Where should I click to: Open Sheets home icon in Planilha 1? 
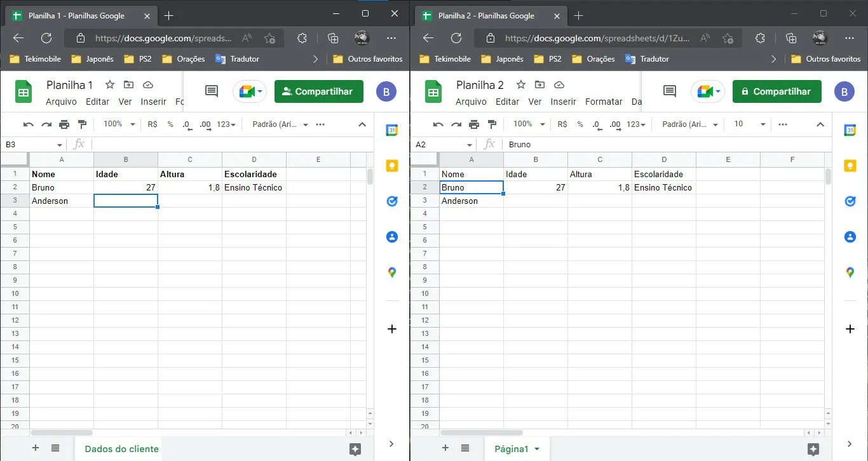(x=24, y=91)
